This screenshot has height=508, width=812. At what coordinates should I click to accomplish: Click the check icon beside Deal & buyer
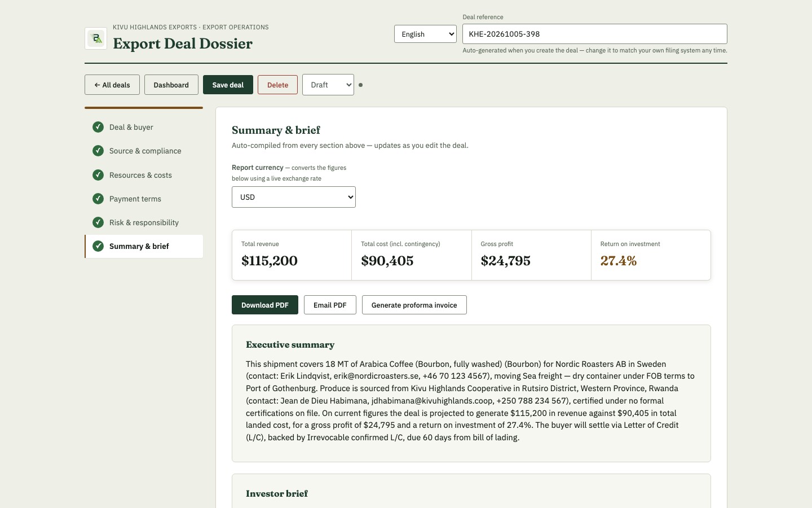click(x=98, y=127)
